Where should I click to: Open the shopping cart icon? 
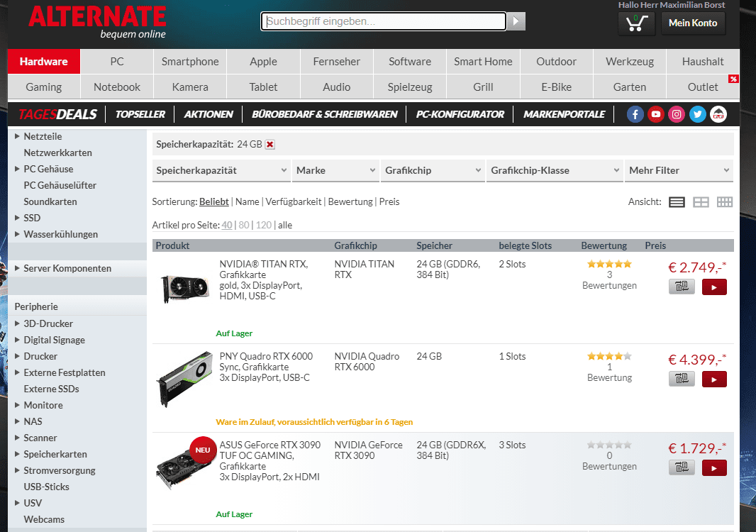[636, 23]
